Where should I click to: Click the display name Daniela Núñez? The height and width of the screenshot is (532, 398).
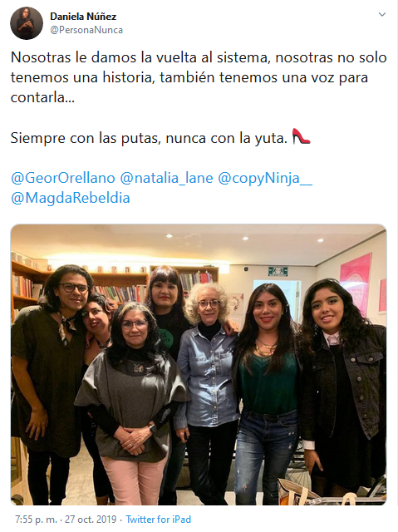pos(83,16)
